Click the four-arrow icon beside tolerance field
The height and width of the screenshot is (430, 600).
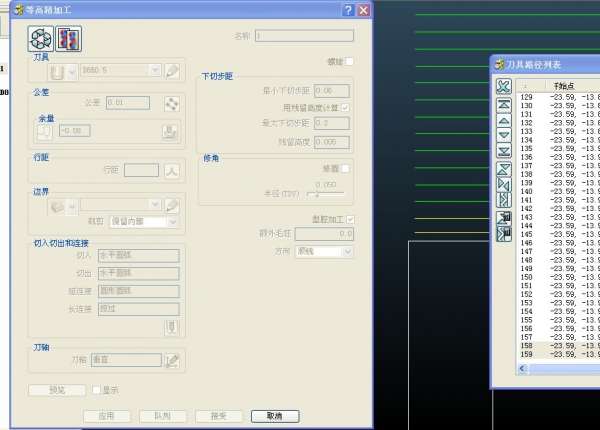tap(172, 104)
